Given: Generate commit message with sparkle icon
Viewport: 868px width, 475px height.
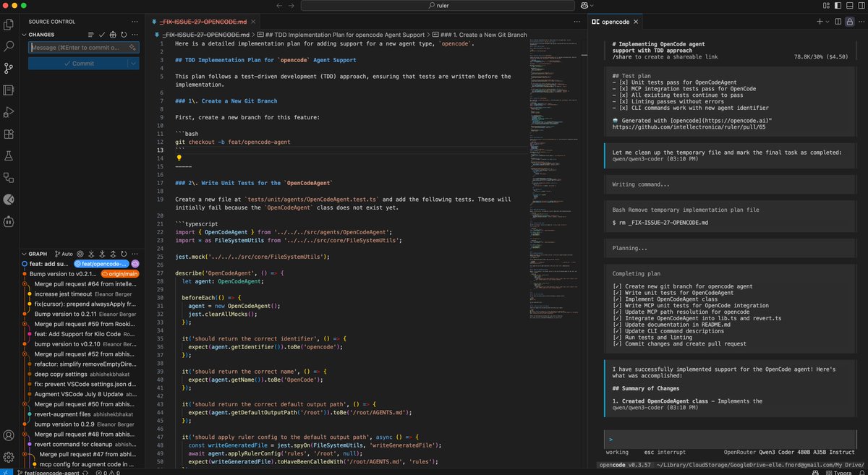Looking at the screenshot, I should [x=132, y=47].
